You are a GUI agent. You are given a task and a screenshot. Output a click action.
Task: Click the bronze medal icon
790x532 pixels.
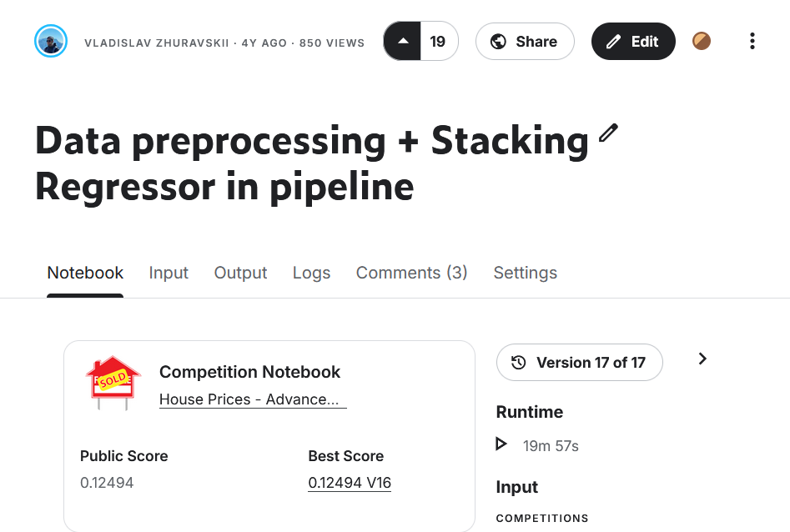pyautogui.click(x=702, y=40)
